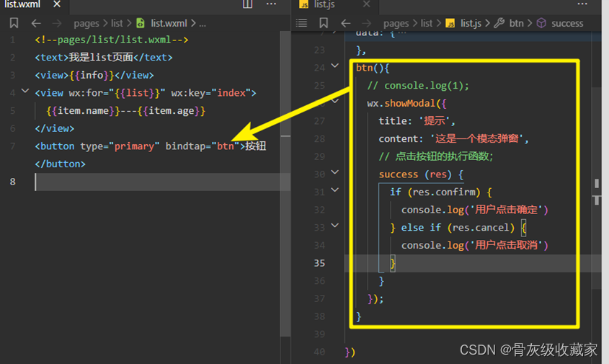609x364 pixels.
Task: Click the '// 点击按钮的执行函数;' comment
Action: click(x=436, y=156)
